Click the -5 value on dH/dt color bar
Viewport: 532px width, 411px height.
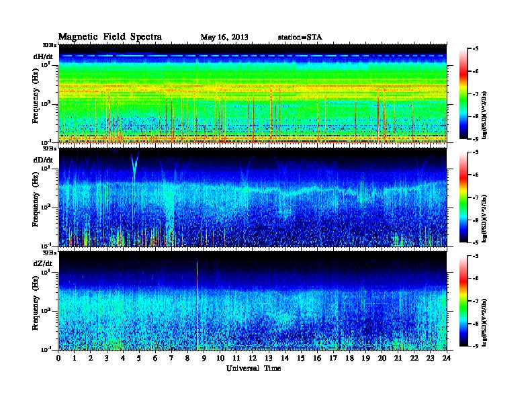click(x=476, y=49)
